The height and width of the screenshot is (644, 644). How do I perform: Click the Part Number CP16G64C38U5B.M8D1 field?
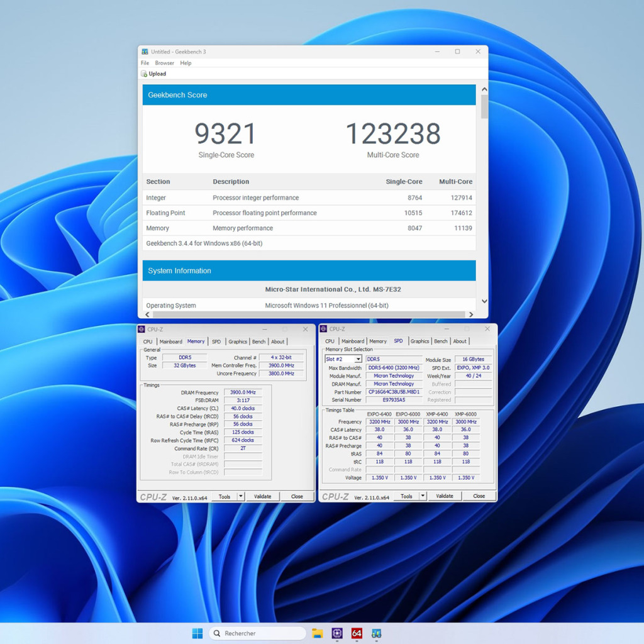[394, 392]
